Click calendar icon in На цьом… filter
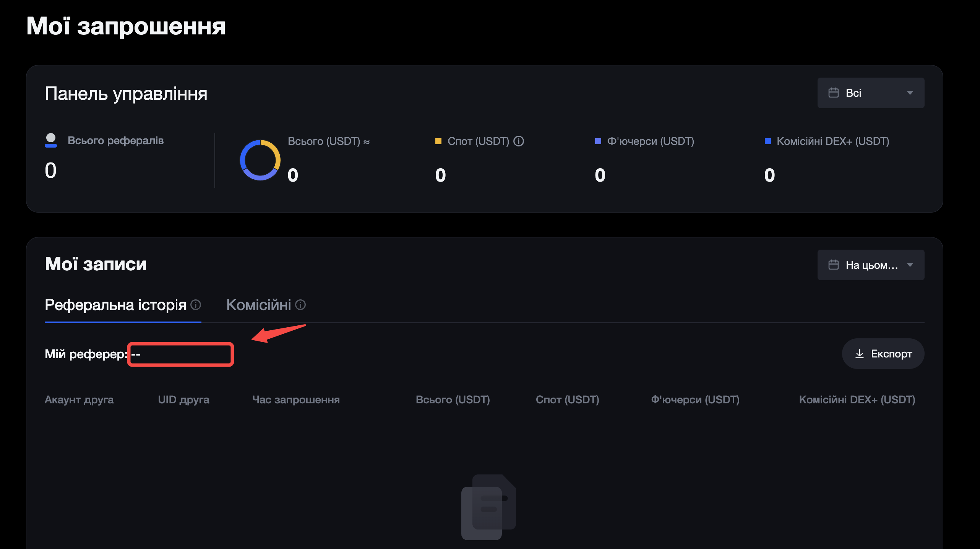 (834, 265)
